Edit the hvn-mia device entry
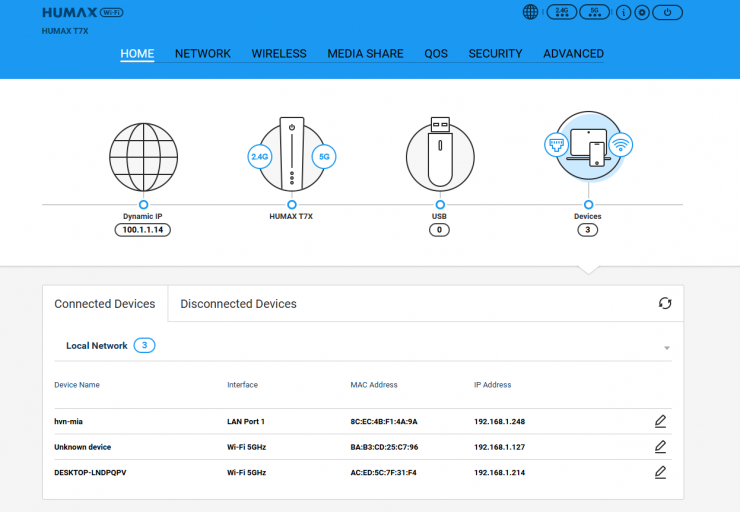The height and width of the screenshot is (512, 740). click(660, 421)
